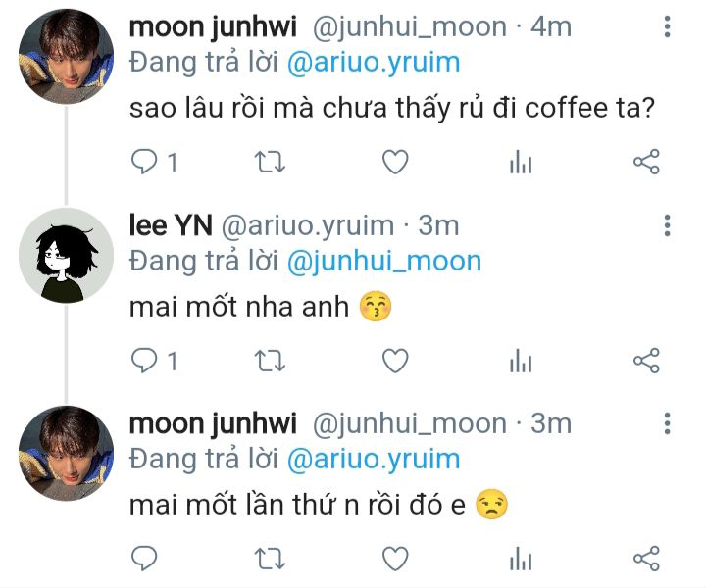
Task: Like the coffee invitation tweet
Action: (395, 162)
